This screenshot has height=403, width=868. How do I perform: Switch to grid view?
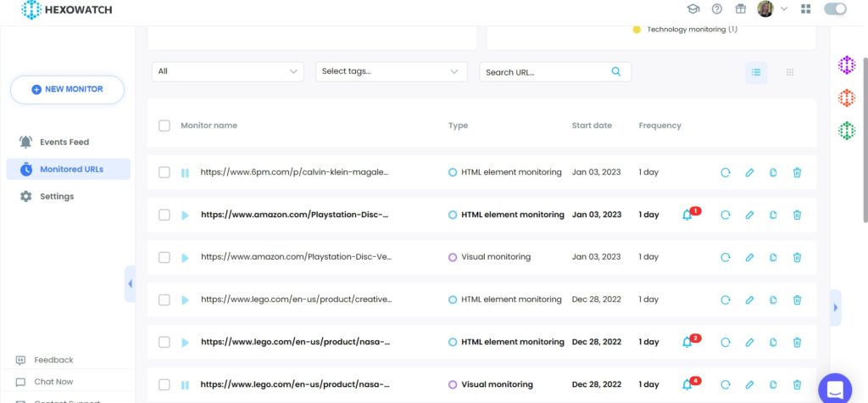790,73
